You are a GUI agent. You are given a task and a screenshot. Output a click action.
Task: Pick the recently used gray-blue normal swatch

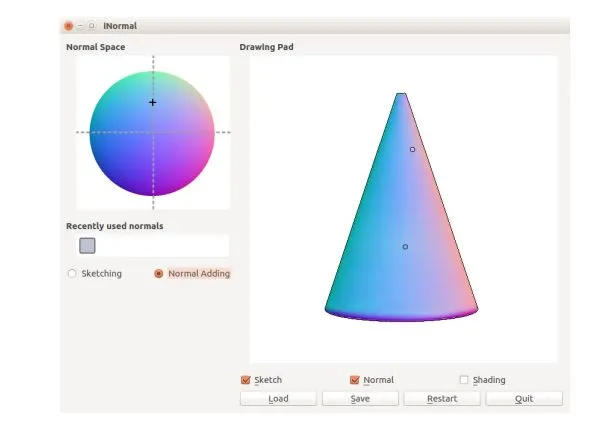87,246
